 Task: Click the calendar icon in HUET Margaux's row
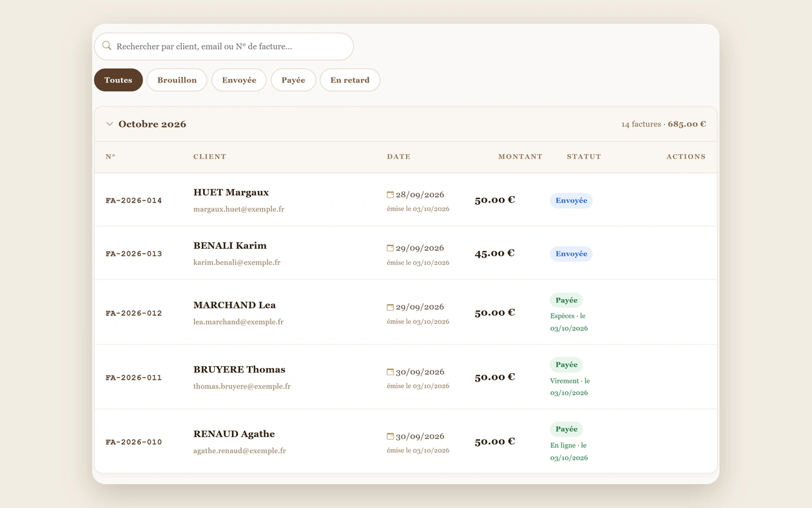(x=390, y=195)
